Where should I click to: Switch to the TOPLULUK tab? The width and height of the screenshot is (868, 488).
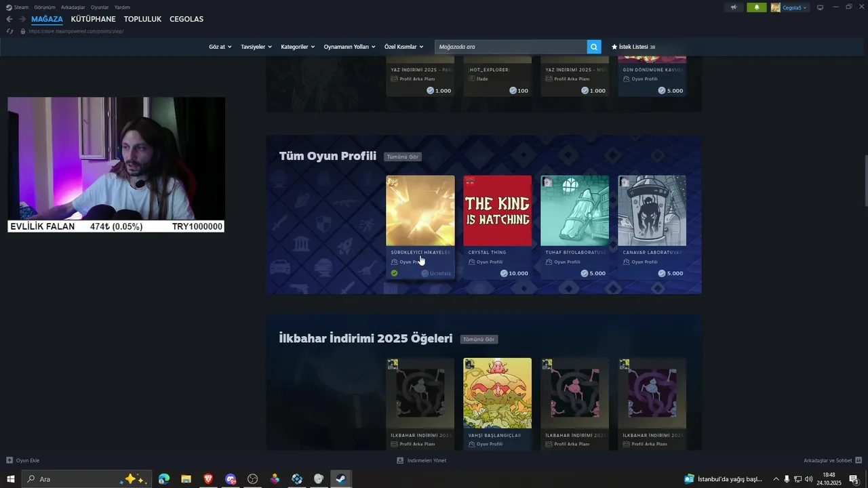click(142, 19)
